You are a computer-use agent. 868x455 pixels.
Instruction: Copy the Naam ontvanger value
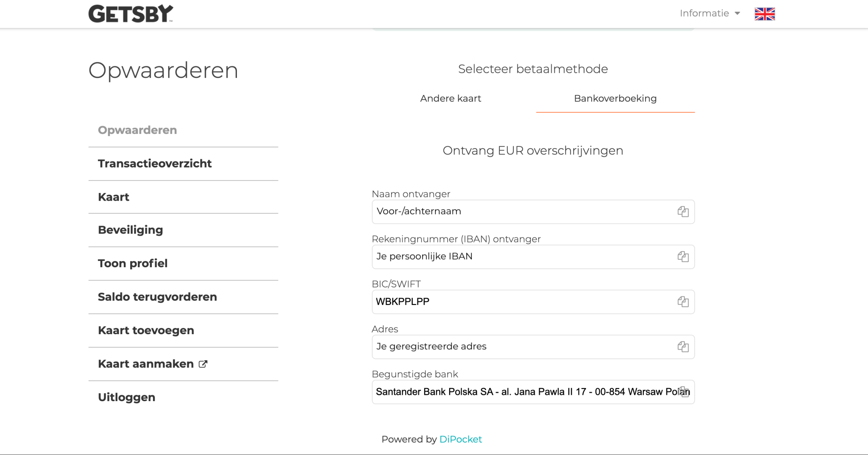(x=684, y=212)
